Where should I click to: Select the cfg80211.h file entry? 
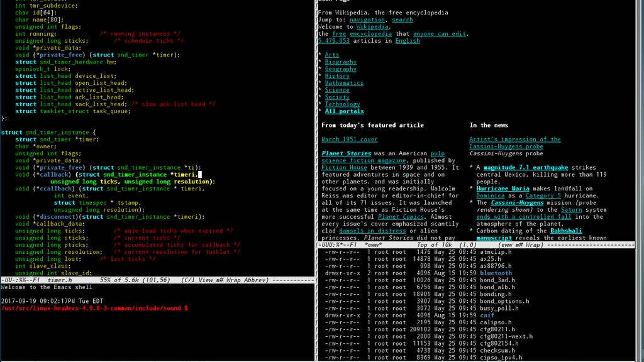click(x=497, y=329)
